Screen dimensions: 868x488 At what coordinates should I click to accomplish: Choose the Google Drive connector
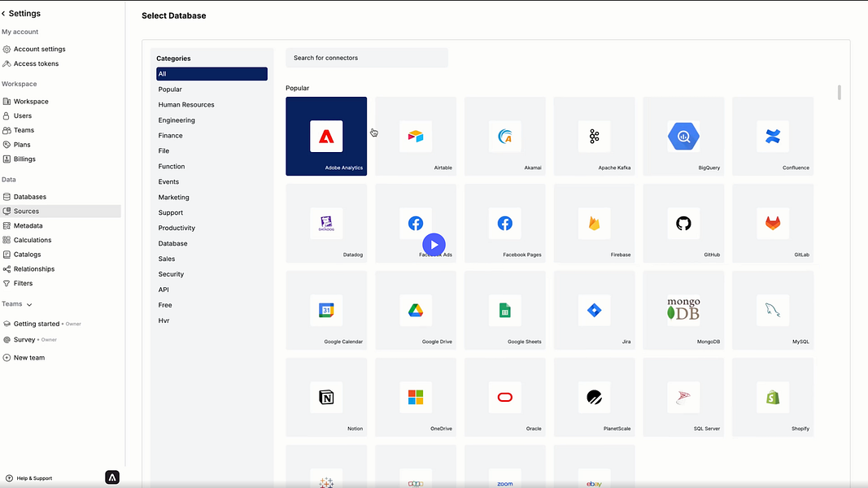click(416, 310)
